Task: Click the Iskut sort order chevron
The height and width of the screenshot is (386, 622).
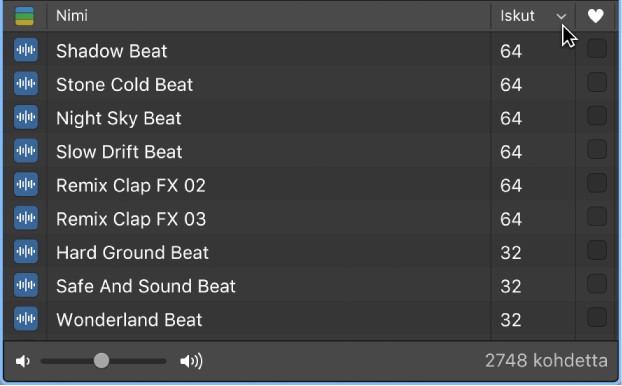Action: [561, 17]
